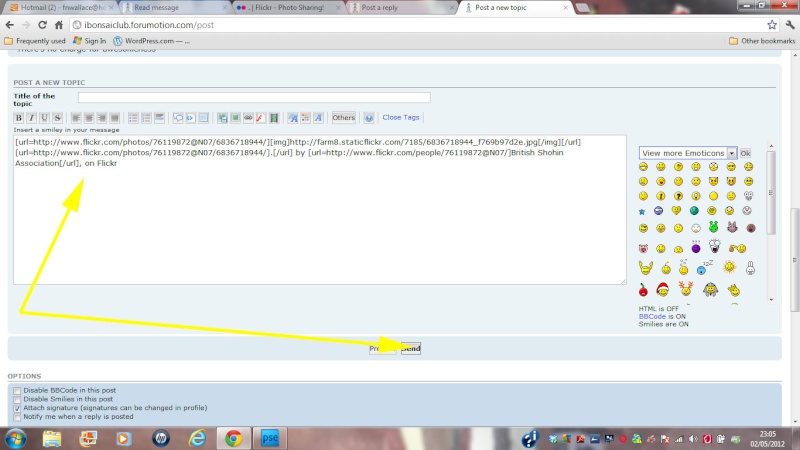Switch to the Hotmail (2) tab
The height and width of the screenshot is (450, 800).
pyautogui.click(x=61, y=8)
